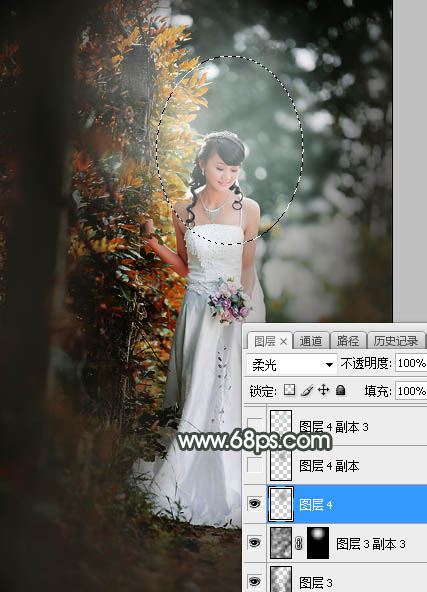The image size is (427, 592).
Task: Click the 图层 3 副本 3 layer thumbnail
Action: [281, 543]
